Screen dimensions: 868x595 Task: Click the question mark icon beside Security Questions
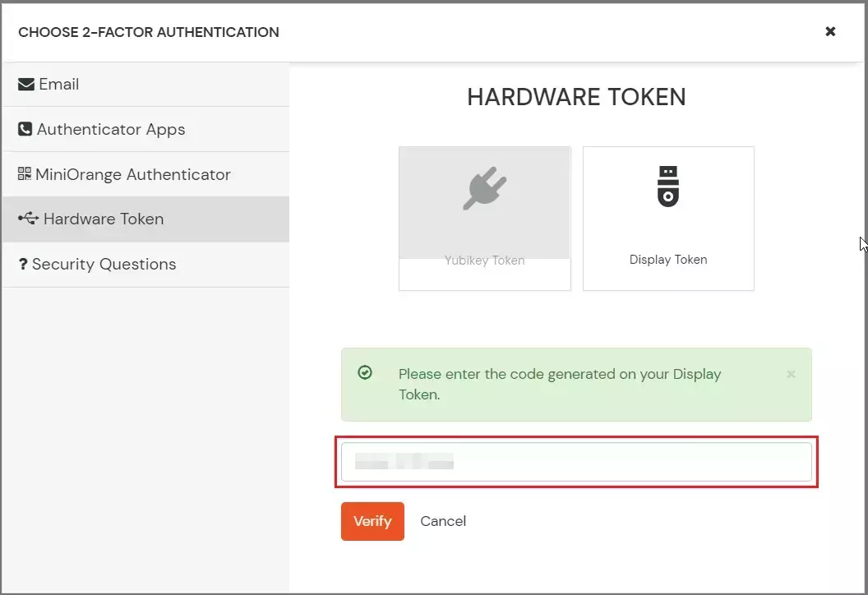tap(23, 264)
